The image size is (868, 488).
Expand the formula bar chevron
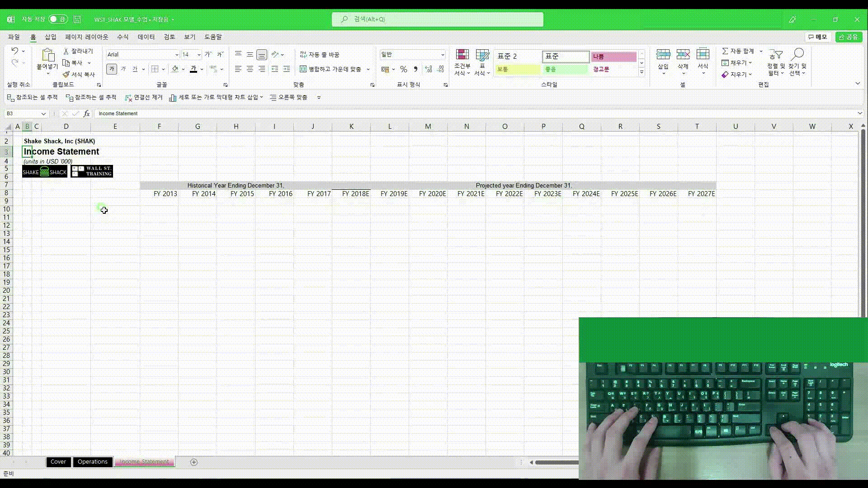coord(859,113)
